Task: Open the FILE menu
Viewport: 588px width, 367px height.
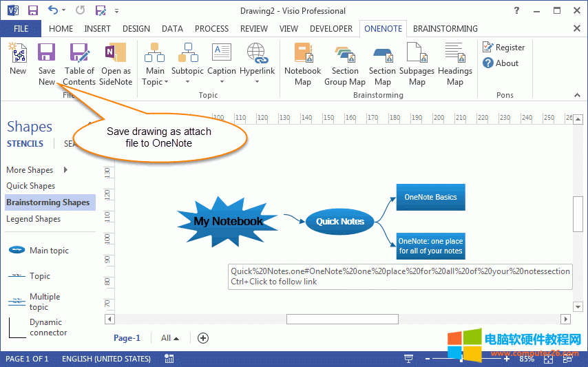Action: pyautogui.click(x=21, y=29)
